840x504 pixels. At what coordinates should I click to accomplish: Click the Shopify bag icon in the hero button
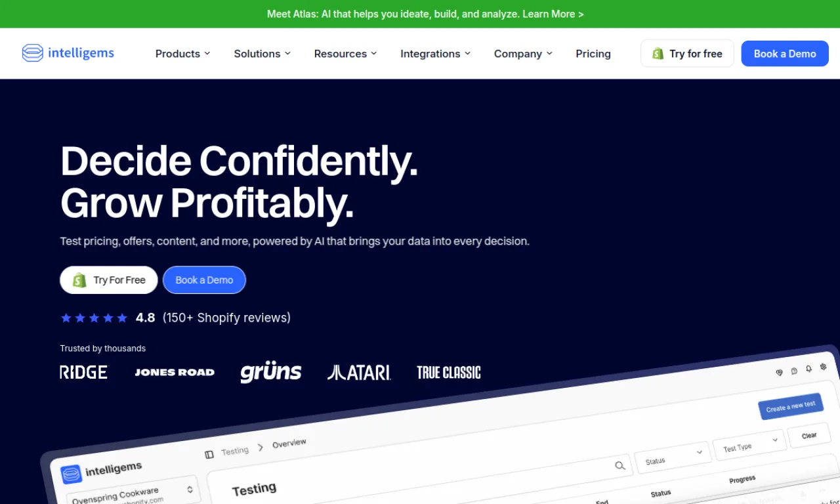(79, 280)
